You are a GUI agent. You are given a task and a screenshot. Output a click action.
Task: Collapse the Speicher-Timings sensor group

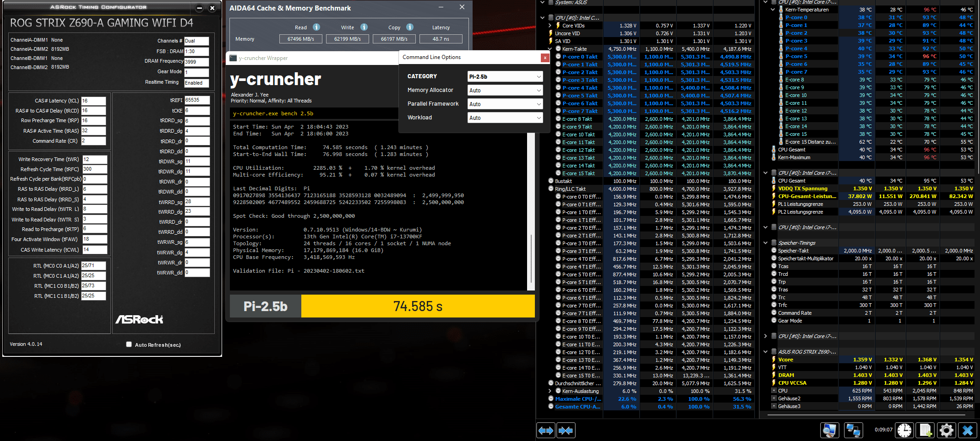(x=766, y=243)
